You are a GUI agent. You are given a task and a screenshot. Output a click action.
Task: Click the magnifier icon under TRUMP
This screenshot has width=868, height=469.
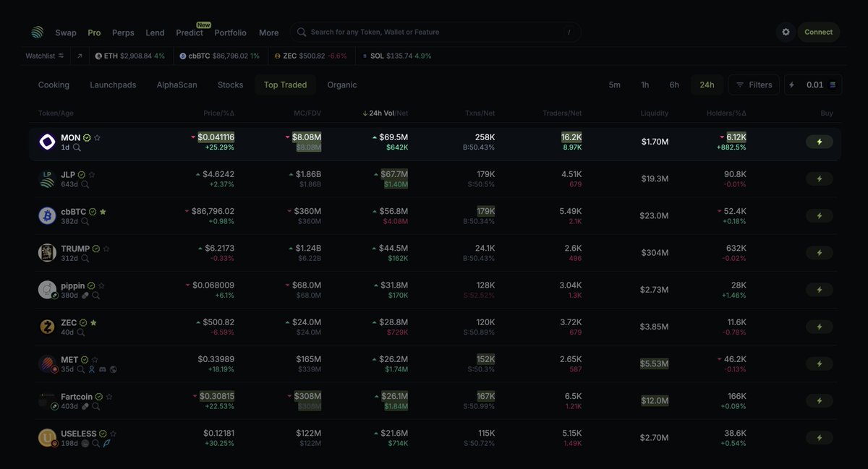85,258
